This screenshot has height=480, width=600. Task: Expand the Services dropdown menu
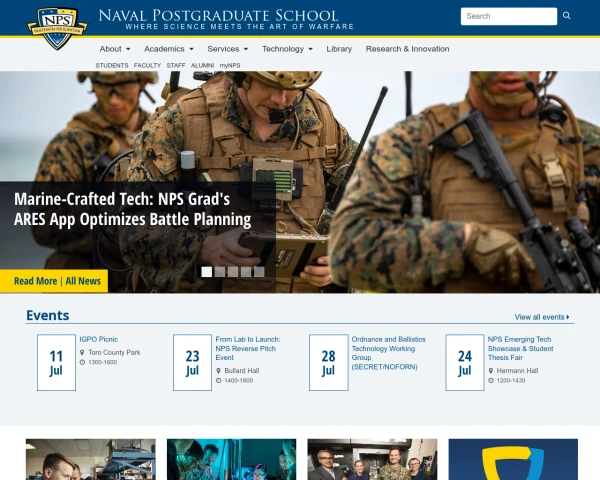click(228, 49)
